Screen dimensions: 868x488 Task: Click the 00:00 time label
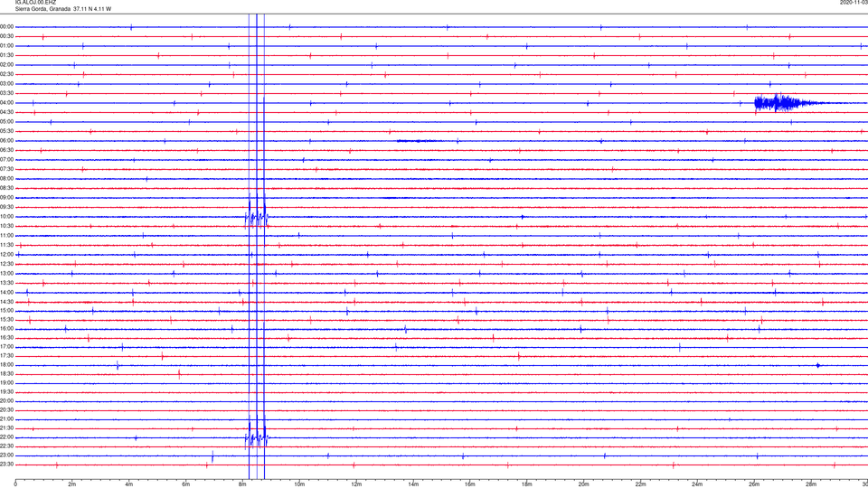click(6, 26)
